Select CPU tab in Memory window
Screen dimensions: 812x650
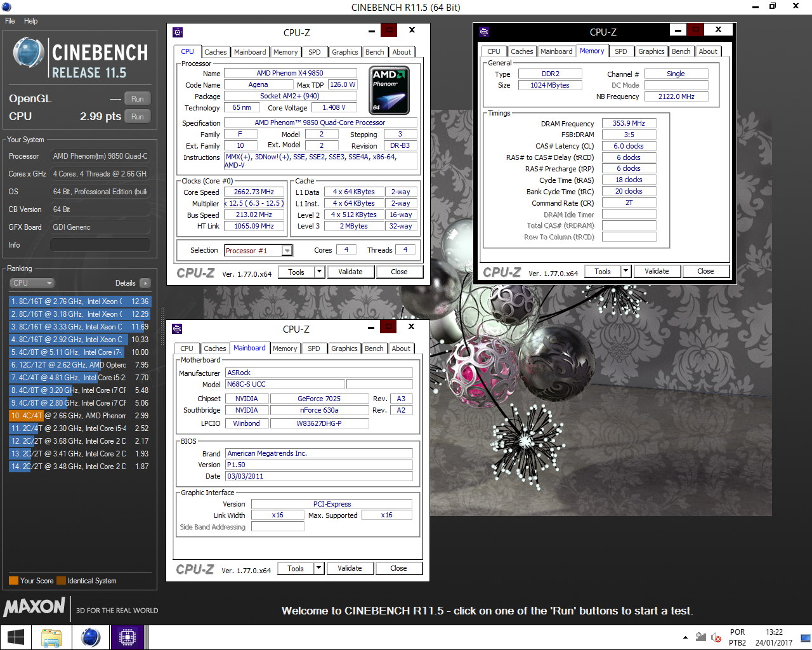tap(494, 51)
